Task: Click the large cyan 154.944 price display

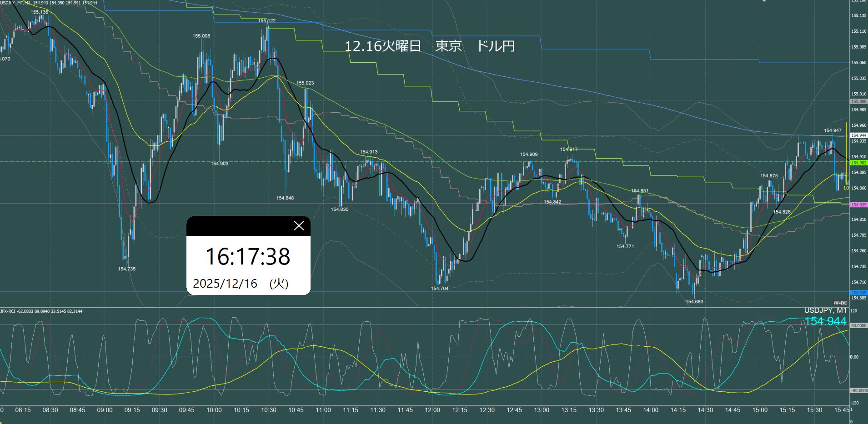Action: pyautogui.click(x=825, y=321)
